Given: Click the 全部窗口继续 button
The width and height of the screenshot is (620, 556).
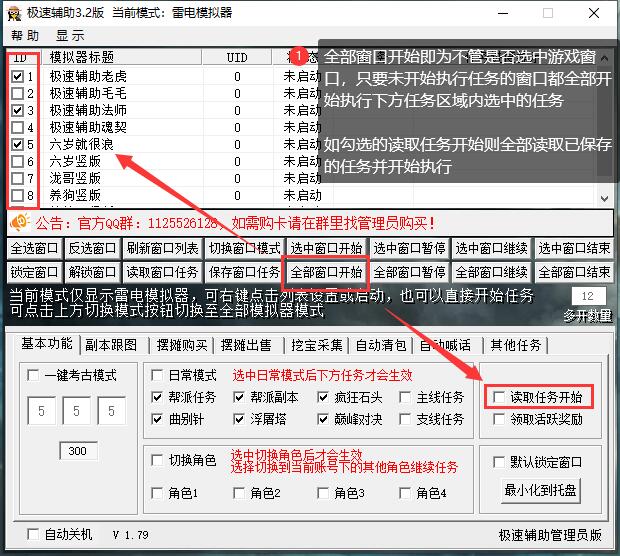Looking at the screenshot, I should coord(491,272).
